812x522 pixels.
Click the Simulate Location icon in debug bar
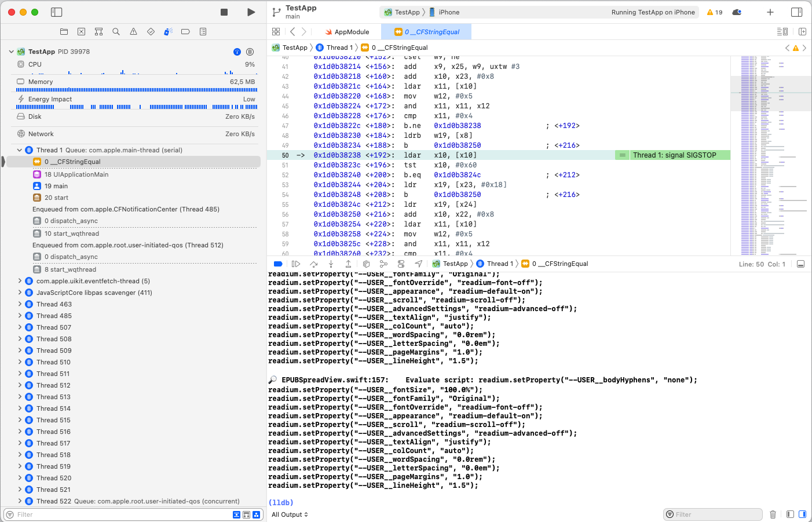[x=419, y=264]
